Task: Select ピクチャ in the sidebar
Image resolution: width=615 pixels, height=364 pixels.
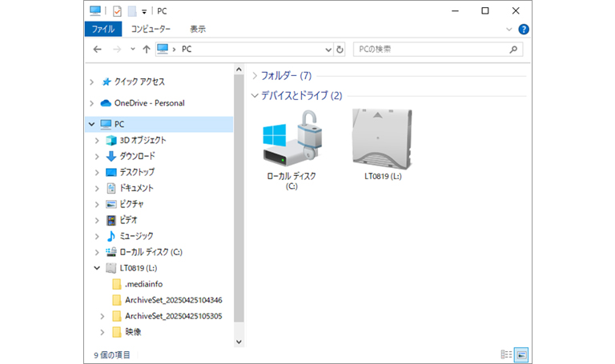Action: (131, 204)
